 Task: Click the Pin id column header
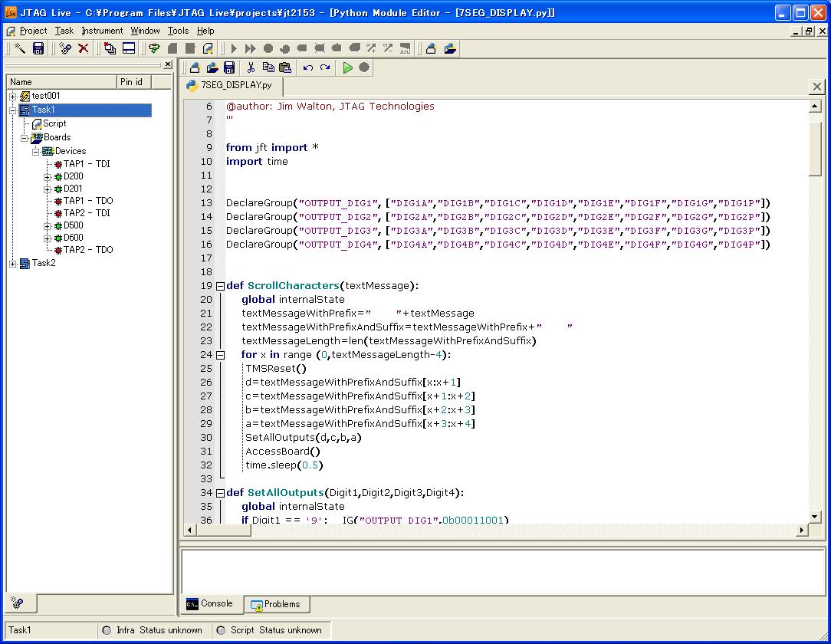tap(133, 82)
